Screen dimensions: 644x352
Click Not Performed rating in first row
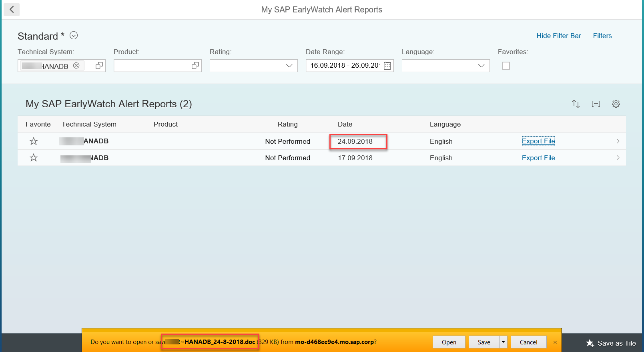click(x=287, y=141)
